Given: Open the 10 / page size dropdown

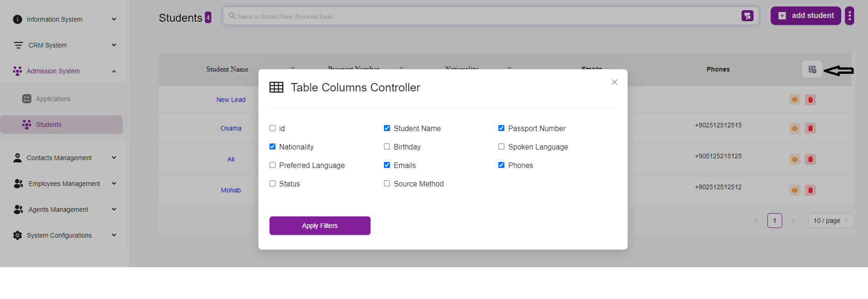Looking at the screenshot, I should click(x=831, y=221).
